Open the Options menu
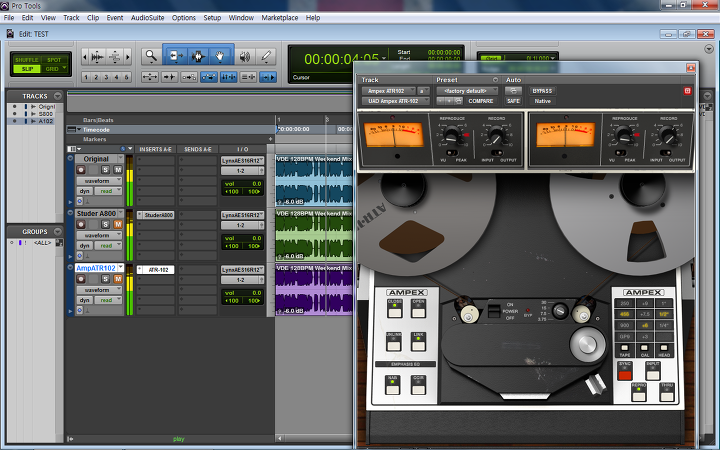 tap(184, 18)
